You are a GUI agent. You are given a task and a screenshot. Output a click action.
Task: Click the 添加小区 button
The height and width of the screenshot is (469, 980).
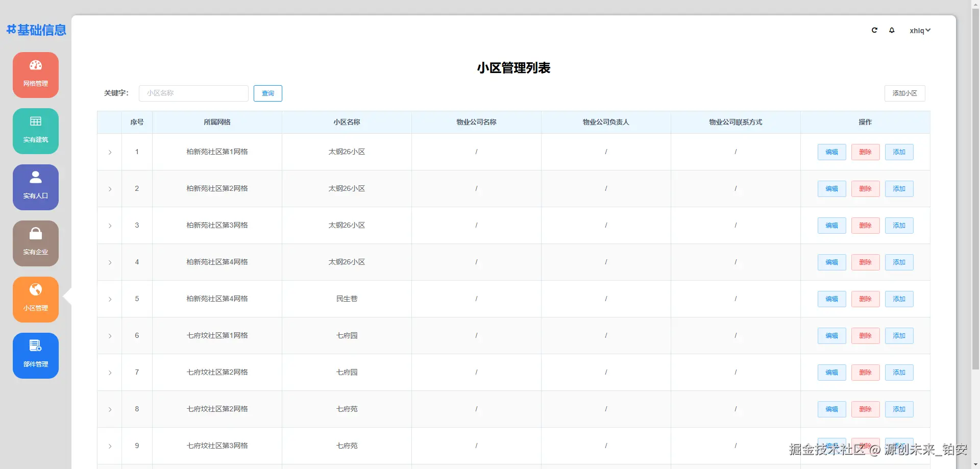tap(904, 93)
